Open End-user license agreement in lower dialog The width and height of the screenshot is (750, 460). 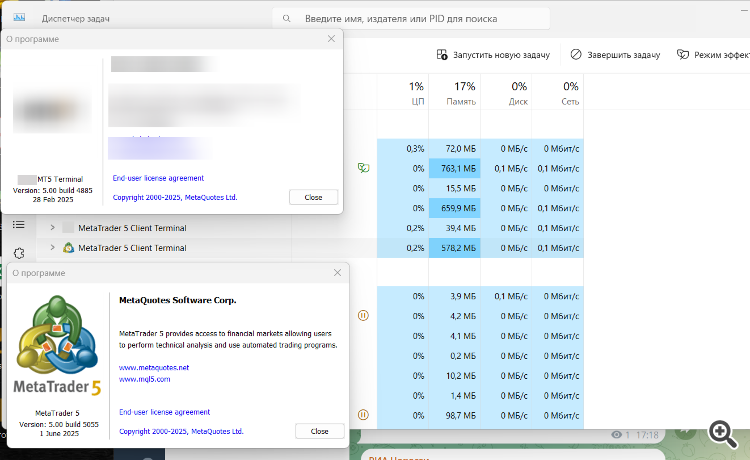click(165, 412)
